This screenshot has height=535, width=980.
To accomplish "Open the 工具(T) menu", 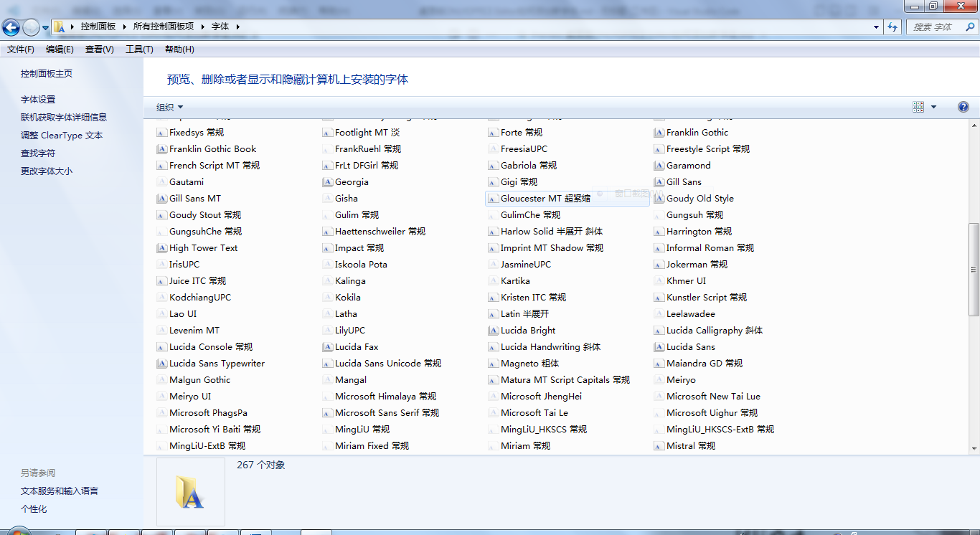I will point(139,49).
